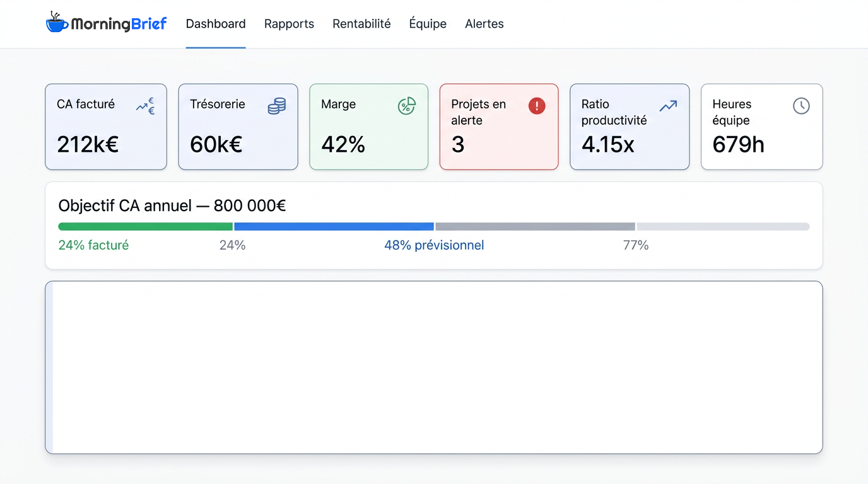Select the Équipe tab

click(x=428, y=24)
